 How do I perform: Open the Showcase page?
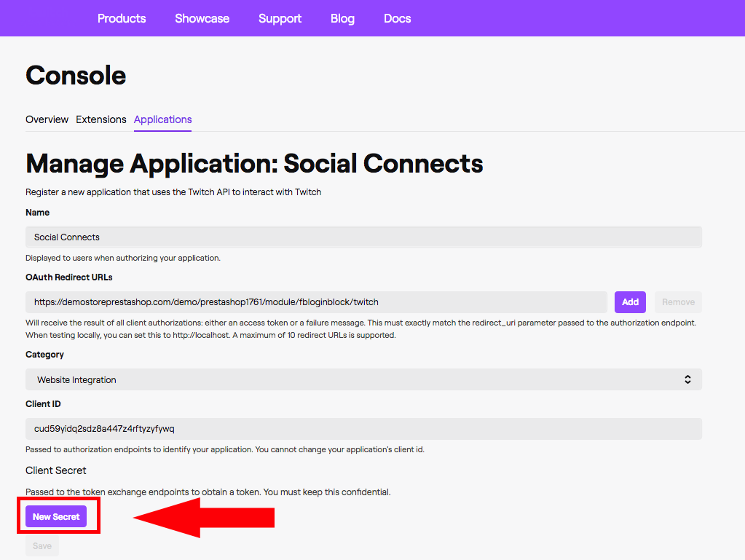pyautogui.click(x=202, y=18)
